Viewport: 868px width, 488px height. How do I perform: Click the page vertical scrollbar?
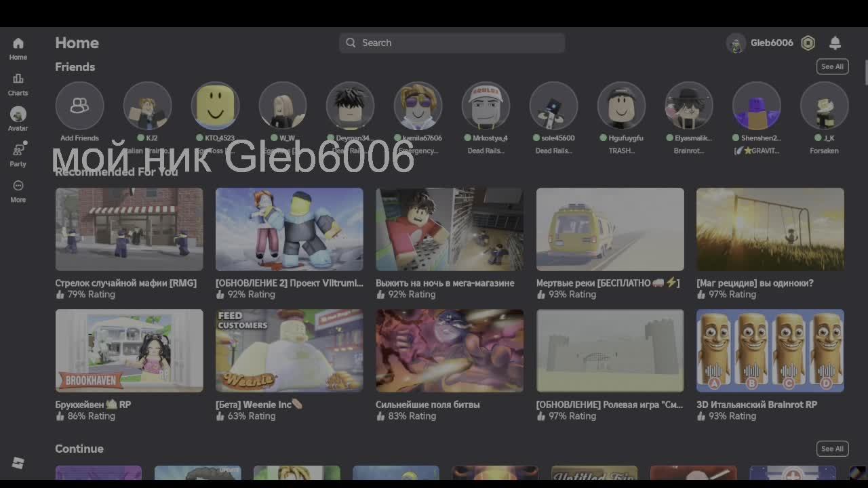(866, 72)
